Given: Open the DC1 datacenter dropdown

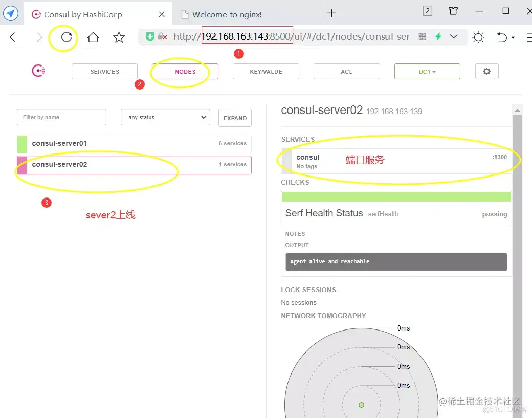Looking at the screenshot, I should tap(427, 72).
